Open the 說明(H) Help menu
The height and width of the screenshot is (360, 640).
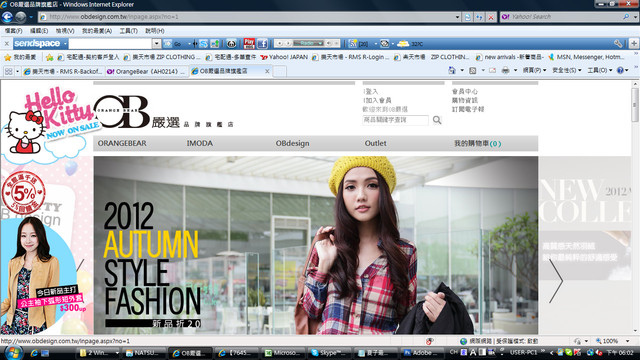coord(155,31)
